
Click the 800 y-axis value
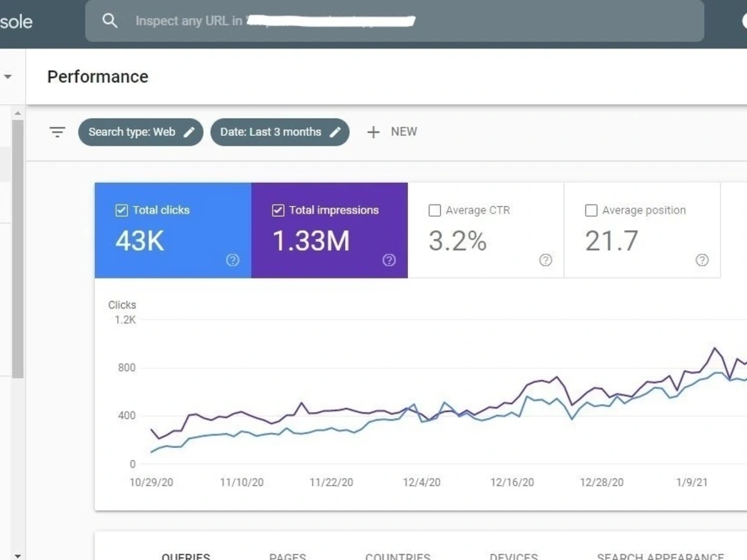(127, 367)
